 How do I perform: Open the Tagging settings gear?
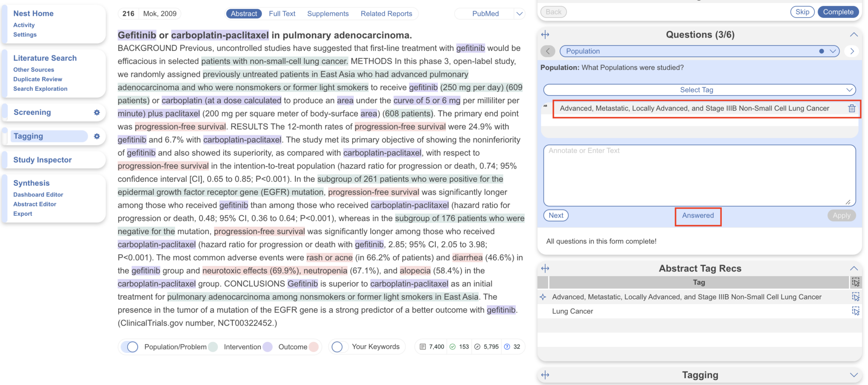(97, 137)
